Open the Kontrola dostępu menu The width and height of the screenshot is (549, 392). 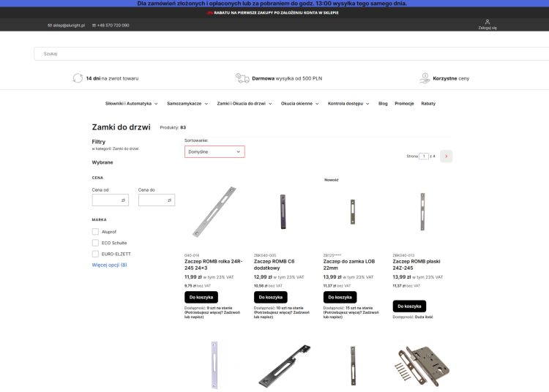pos(348,103)
